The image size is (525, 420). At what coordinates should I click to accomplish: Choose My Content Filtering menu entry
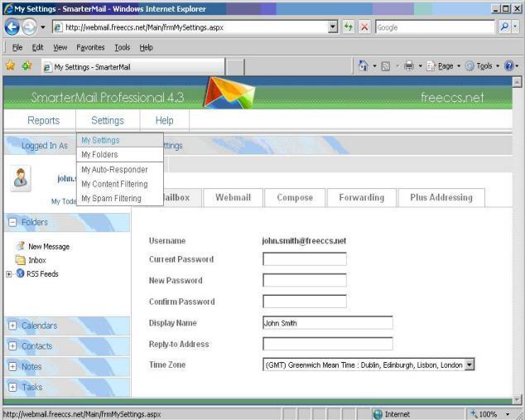(120, 184)
